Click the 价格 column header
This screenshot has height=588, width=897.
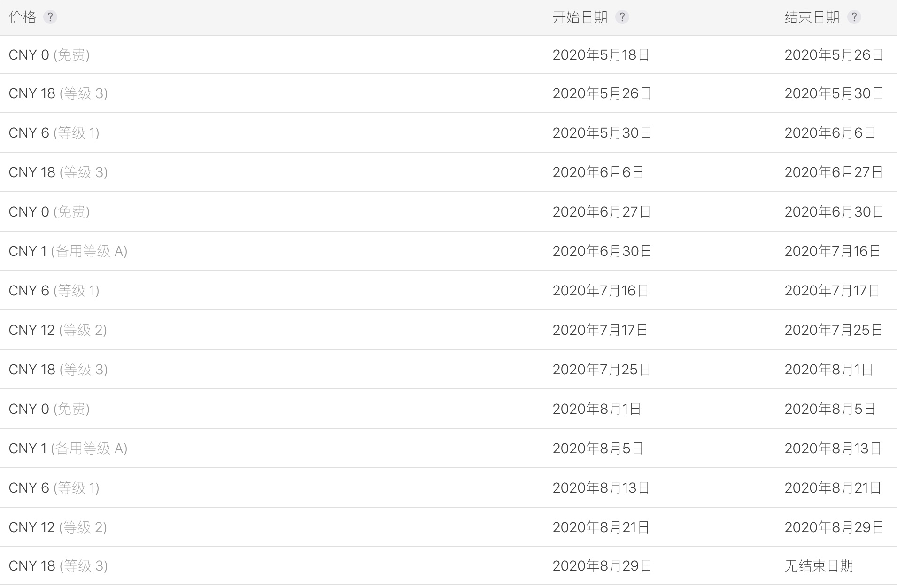[x=23, y=17]
